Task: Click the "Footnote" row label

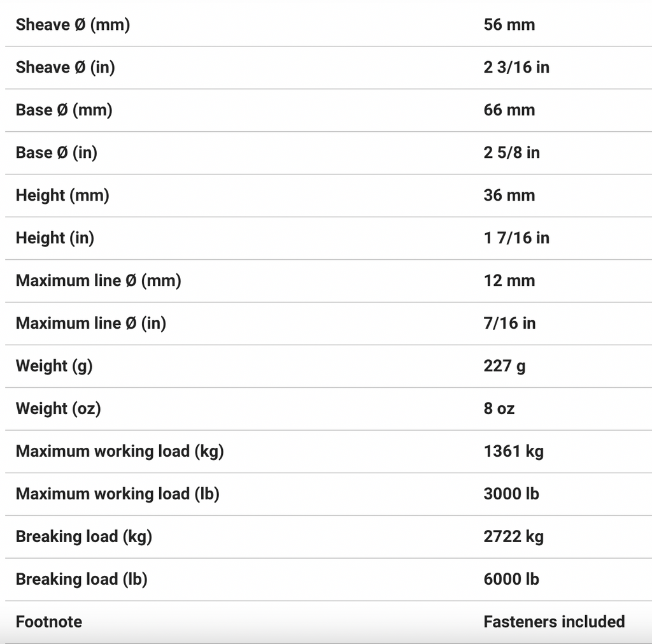Action: tap(49, 622)
